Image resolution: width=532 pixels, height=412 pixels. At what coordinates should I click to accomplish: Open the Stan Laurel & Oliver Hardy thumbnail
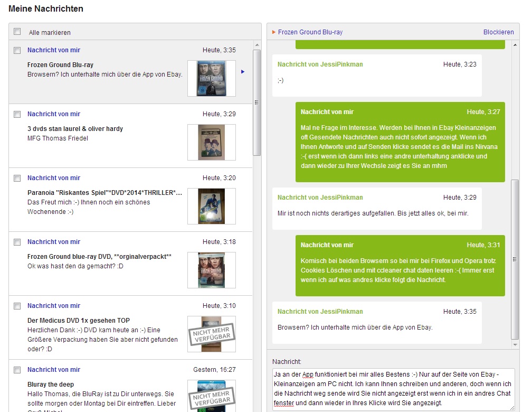click(211, 142)
